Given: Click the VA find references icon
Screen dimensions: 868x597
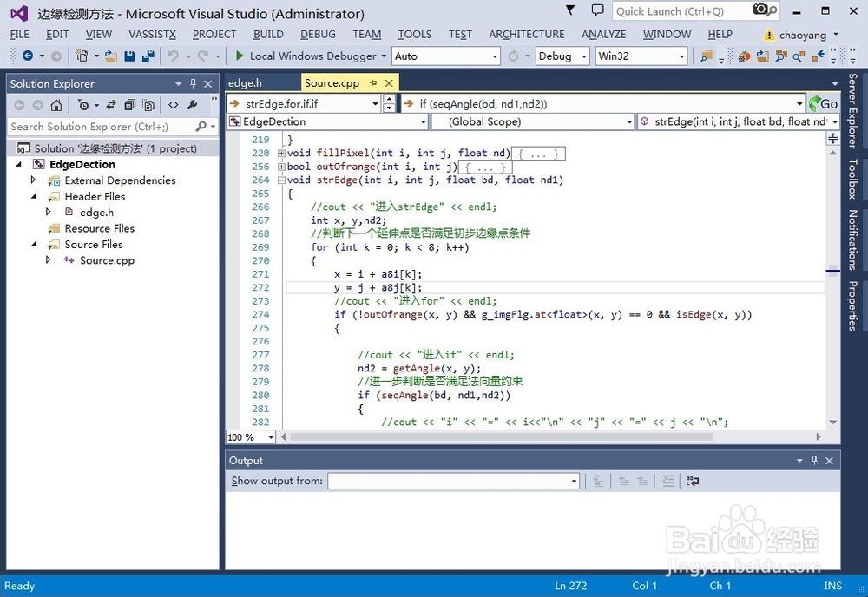Looking at the screenshot, I should 799,56.
